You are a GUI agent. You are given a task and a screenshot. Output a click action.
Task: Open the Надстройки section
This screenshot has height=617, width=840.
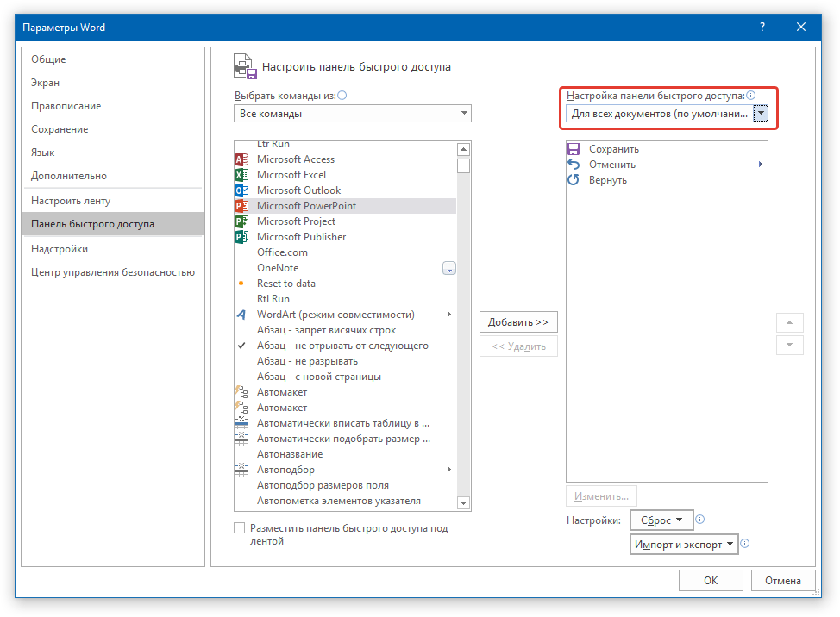pos(113,249)
